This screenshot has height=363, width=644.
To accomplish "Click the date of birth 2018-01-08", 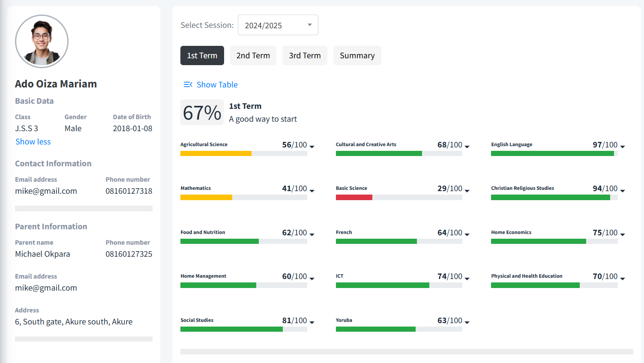I will click(132, 128).
